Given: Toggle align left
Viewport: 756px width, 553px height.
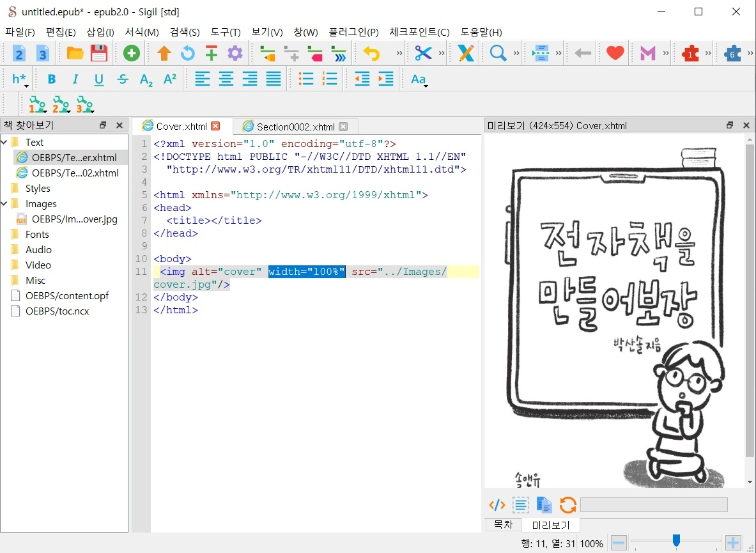Looking at the screenshot, I should (x=203, y=79).
